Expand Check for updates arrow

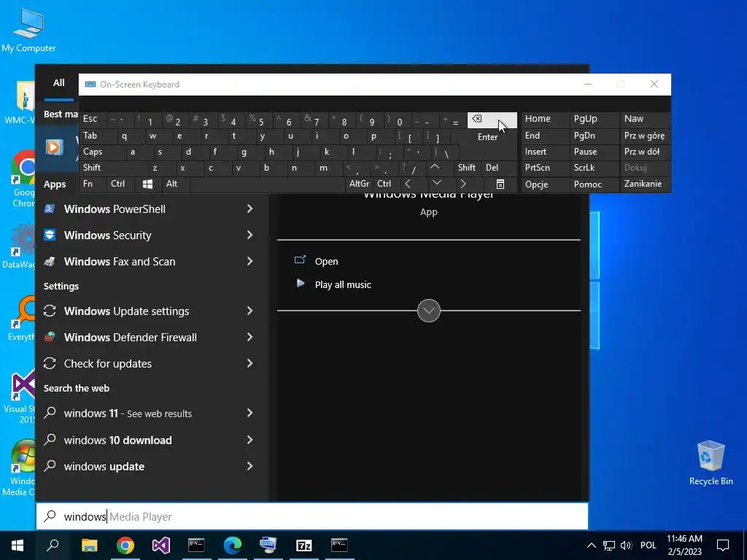[x=249, y=363]
